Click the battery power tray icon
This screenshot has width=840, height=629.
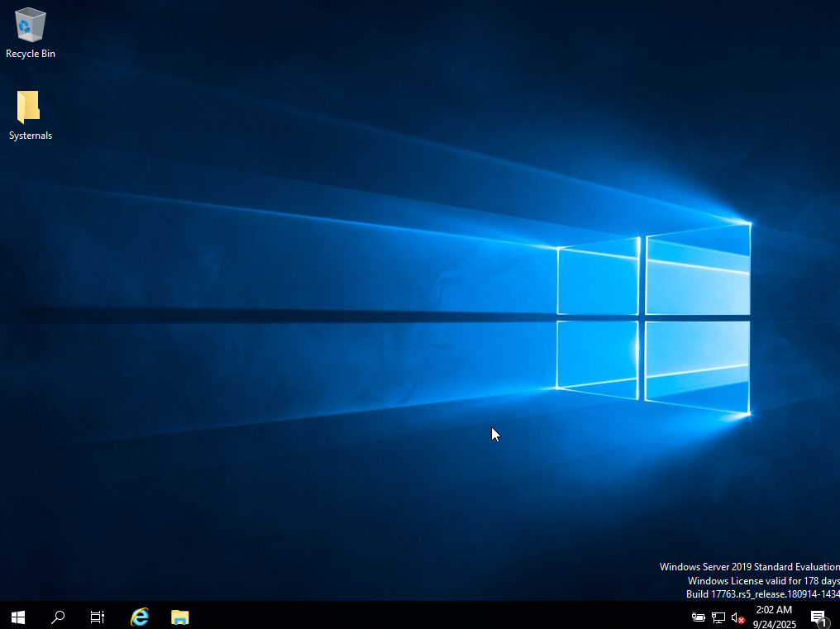(x=699, y=617)
